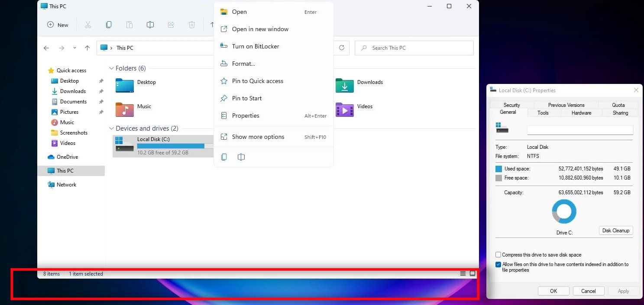Switch to the Security tab

click(x=511, y=105)
